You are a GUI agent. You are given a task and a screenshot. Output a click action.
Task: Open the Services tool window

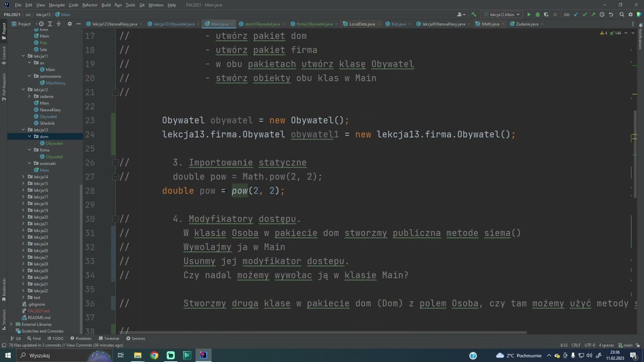[x=135, y=338]
